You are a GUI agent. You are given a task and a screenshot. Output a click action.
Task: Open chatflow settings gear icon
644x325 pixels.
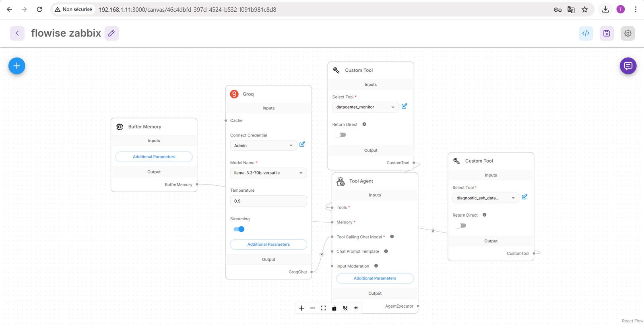(628, 33)
